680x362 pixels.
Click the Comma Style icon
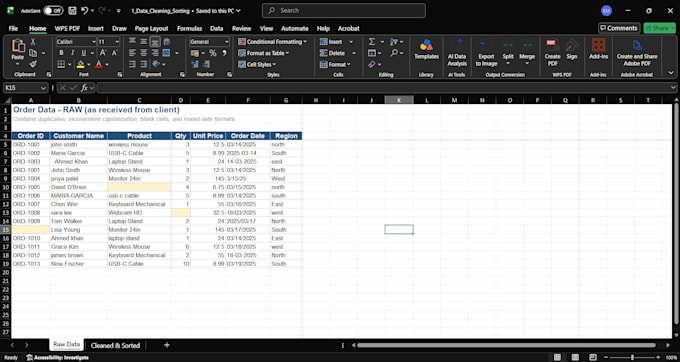(224, 53)
